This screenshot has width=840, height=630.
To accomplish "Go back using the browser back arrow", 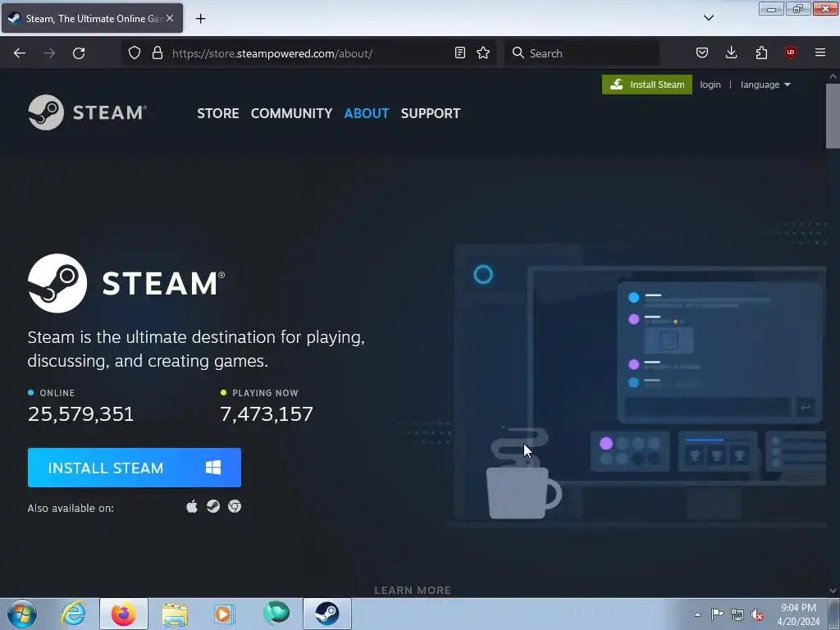I will coord(20,53).
